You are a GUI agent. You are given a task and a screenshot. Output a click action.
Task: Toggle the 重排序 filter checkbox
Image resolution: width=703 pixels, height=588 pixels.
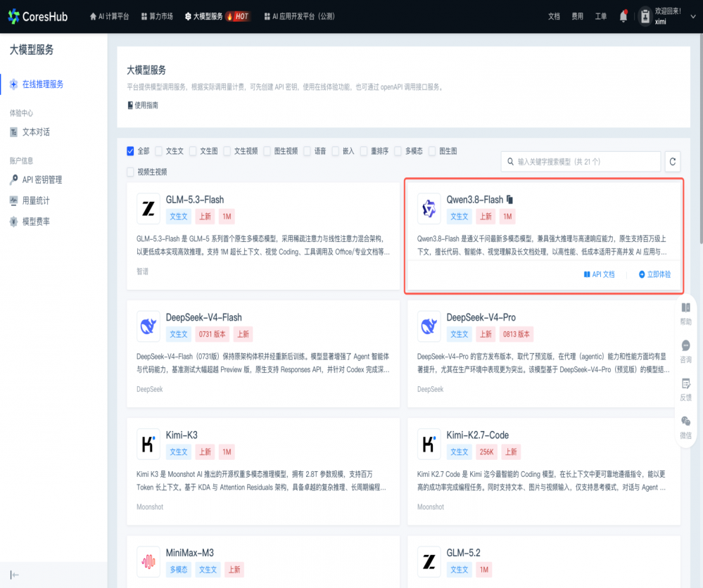pos(364,151)
